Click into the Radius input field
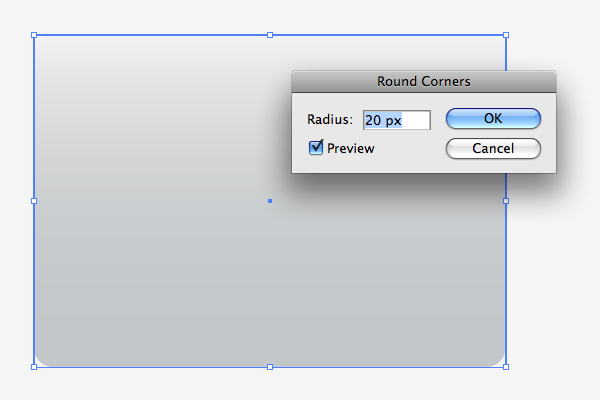The width and height of the screenshot is (600, 400). click(x=397, y=120)
